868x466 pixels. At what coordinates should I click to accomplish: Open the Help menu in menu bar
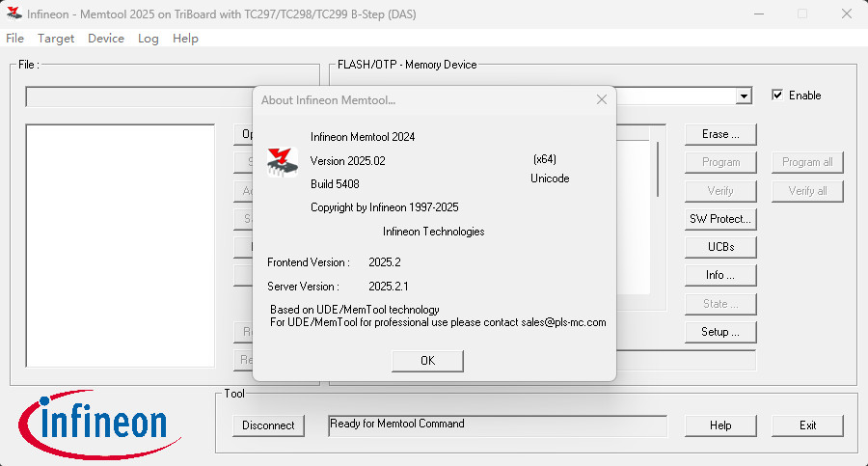185,39
